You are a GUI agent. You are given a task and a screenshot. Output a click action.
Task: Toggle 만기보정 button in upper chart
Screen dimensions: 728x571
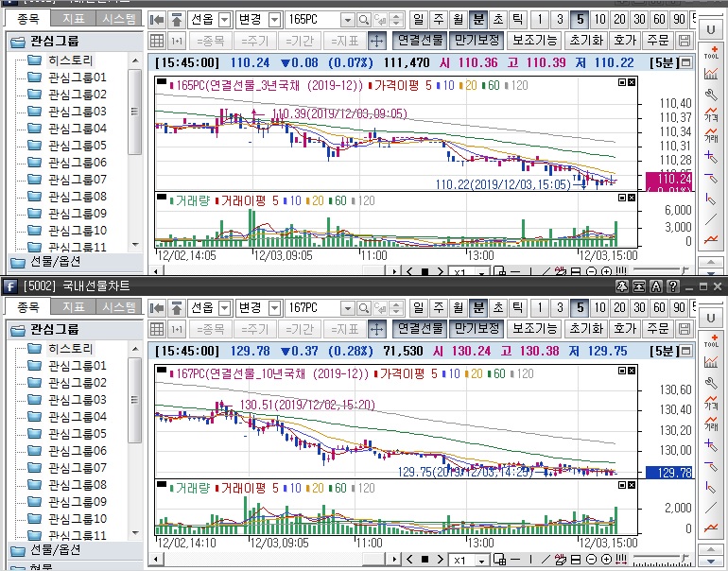click(x=476, y=41)
